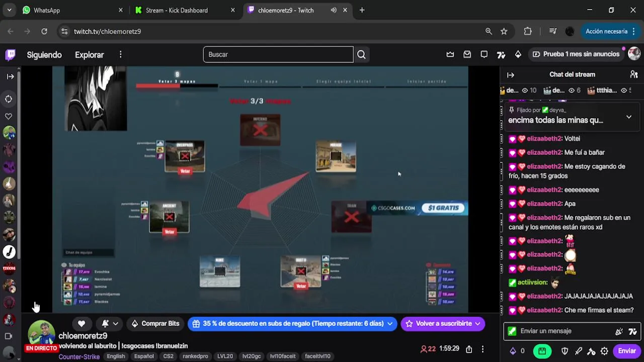Screen dimensions: 644x362
Task: Click the rankedpro stream tag
Action: pyautogui.click(x=195, y=356)
